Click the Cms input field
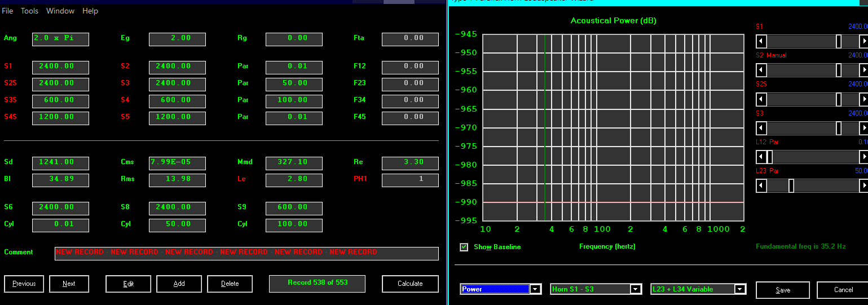 click(177, 163)
